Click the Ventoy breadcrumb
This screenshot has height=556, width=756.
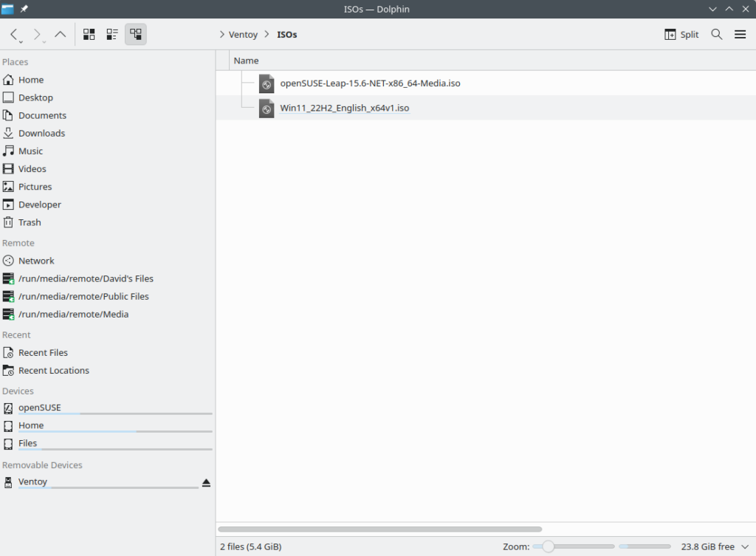tap(243, 35)
